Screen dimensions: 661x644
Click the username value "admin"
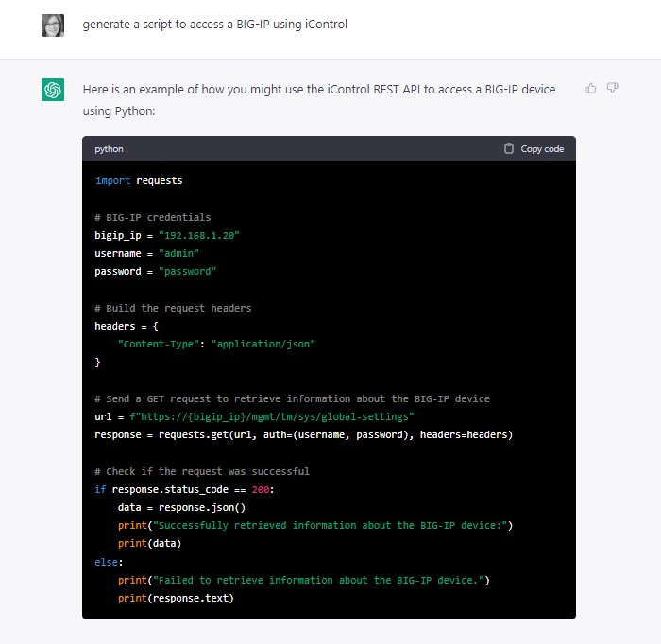pyautogui.click(x=178, y=254)
